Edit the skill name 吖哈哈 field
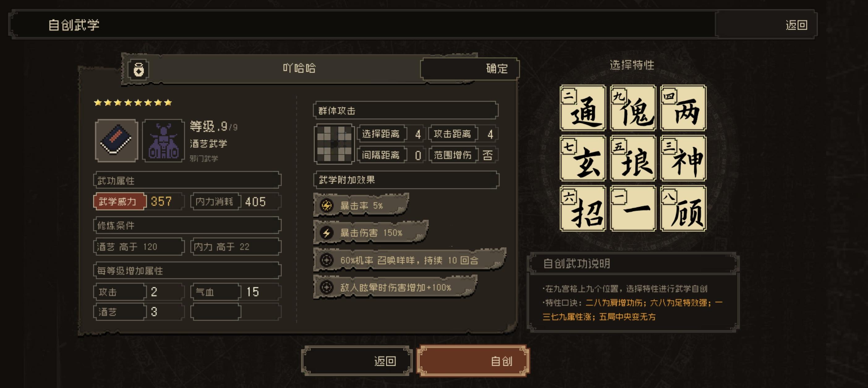Image resolution: width=868 pixels, height=388 pixels. (x=299, y=68)
